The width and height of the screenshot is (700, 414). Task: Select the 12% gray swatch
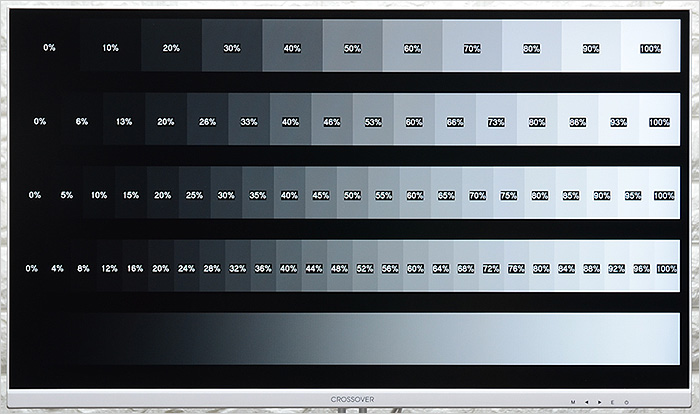[x=108, y=268]
